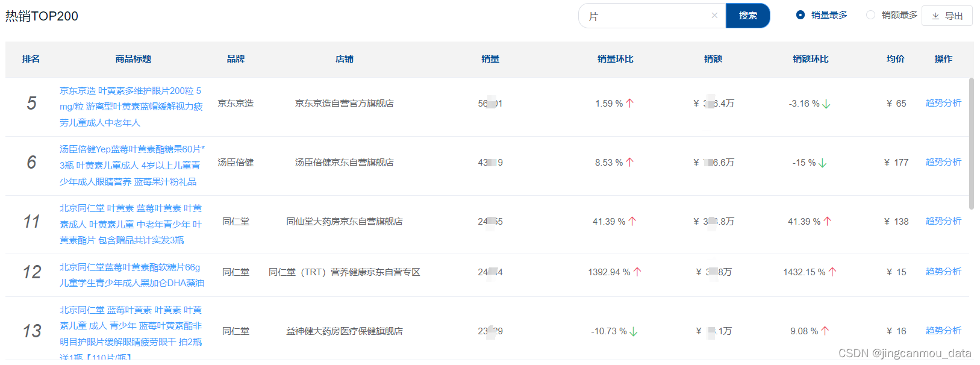Image resolution: width=980 pixels, height=365 pixels.
Task: Click the 益神健大药房医疗保健旗舰店 store cell
Action: (345, 331)
